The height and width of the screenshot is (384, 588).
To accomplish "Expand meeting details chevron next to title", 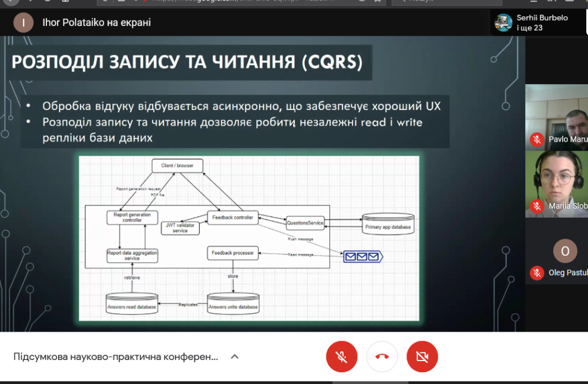I will click(x=234, y=356).
